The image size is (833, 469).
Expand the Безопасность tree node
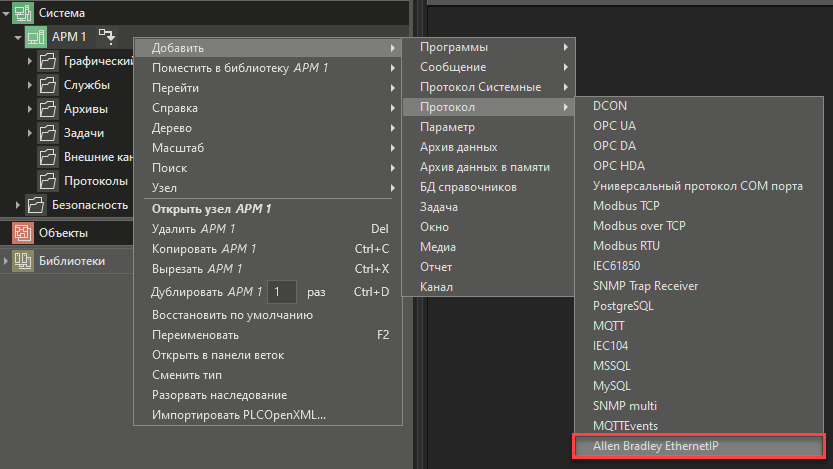pyautogui.click(x=18, y=205)
